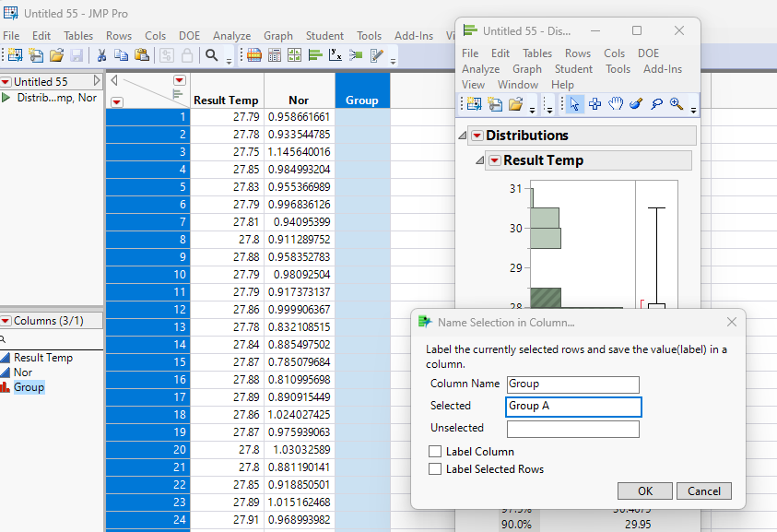Select the Magnifier zoom tool in Distribution window
This screenshot has height=532, width=777.
pos(677,103)
